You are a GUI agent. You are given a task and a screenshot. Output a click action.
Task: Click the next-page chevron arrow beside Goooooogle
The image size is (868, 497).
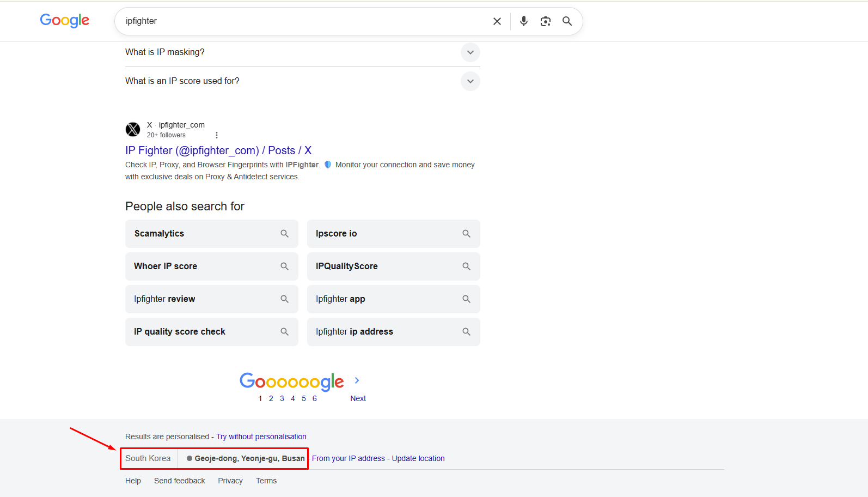357,380
